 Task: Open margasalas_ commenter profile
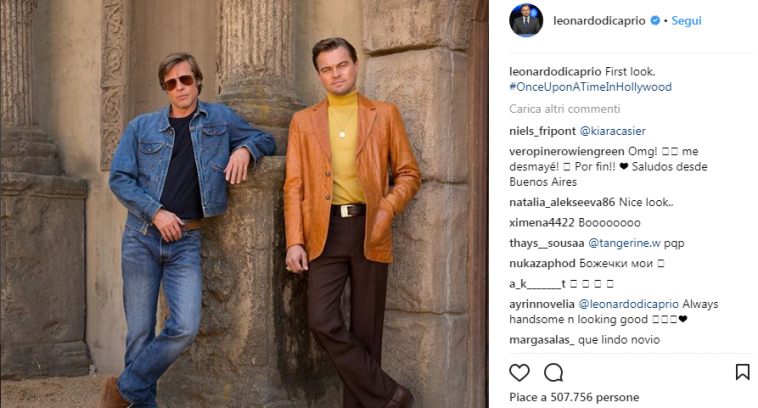point(542,340)
